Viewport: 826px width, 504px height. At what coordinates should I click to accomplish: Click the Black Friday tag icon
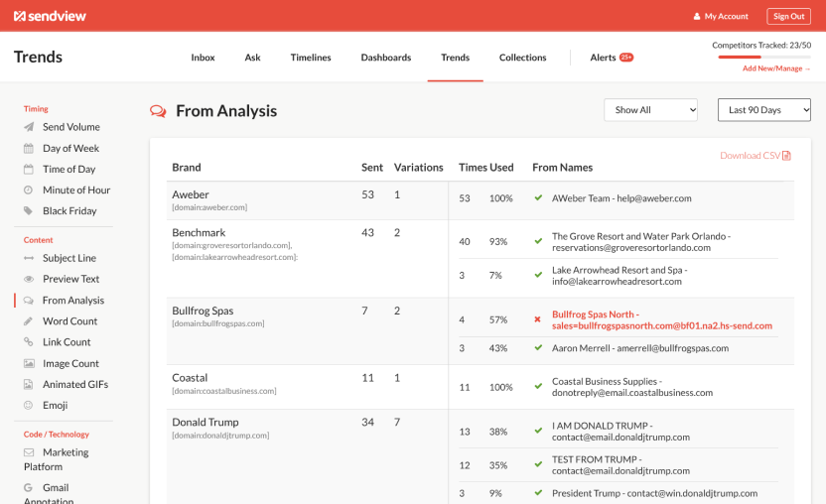pos(29,210)
